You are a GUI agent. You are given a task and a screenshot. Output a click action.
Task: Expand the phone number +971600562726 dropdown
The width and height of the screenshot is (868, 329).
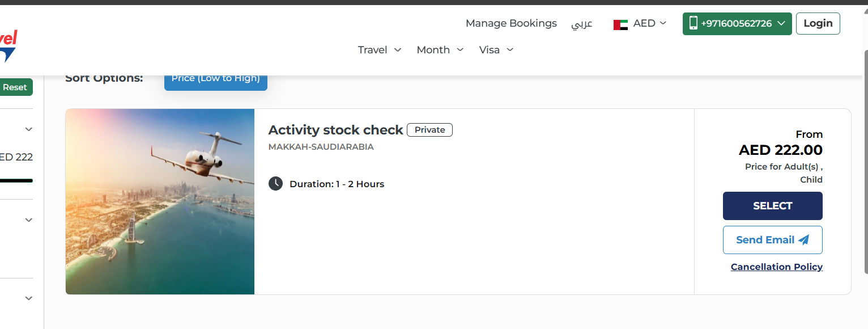tap(781, 23)
